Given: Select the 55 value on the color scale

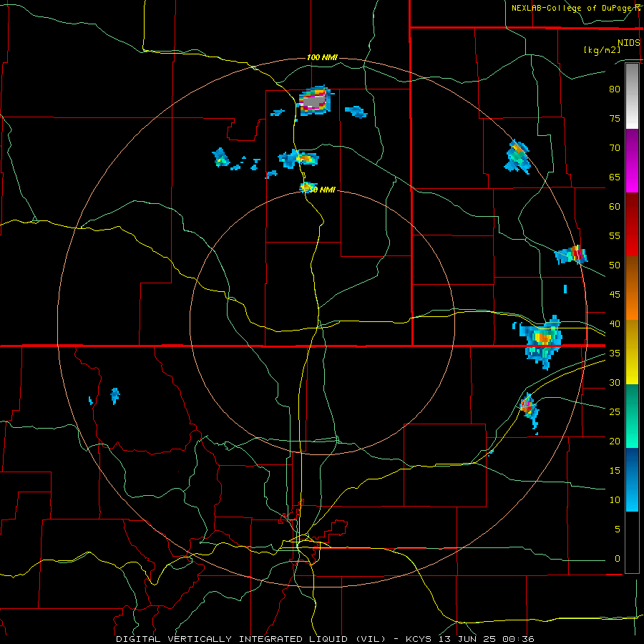Looking at the screenshot, I should point(615,235).
